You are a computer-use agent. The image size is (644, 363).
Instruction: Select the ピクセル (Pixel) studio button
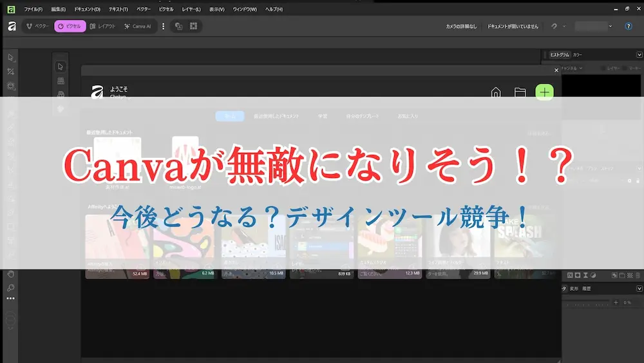pyautogui.click(x=70, y=26)
